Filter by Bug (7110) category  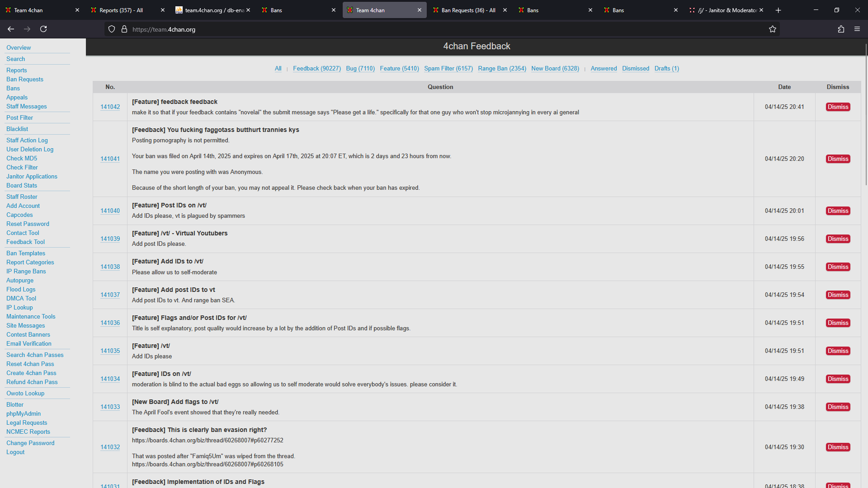(360, 69)
